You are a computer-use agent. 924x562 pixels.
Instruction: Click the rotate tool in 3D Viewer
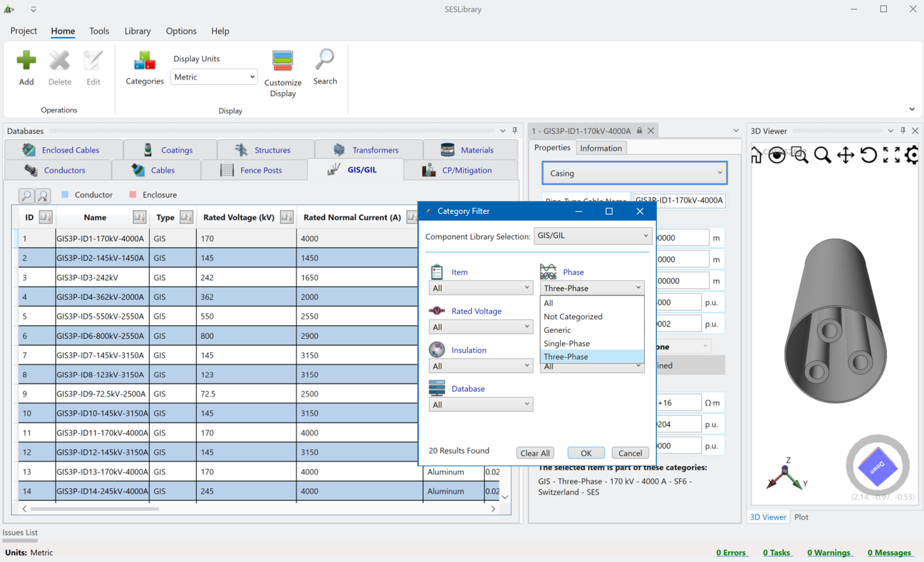click(868, 155)
